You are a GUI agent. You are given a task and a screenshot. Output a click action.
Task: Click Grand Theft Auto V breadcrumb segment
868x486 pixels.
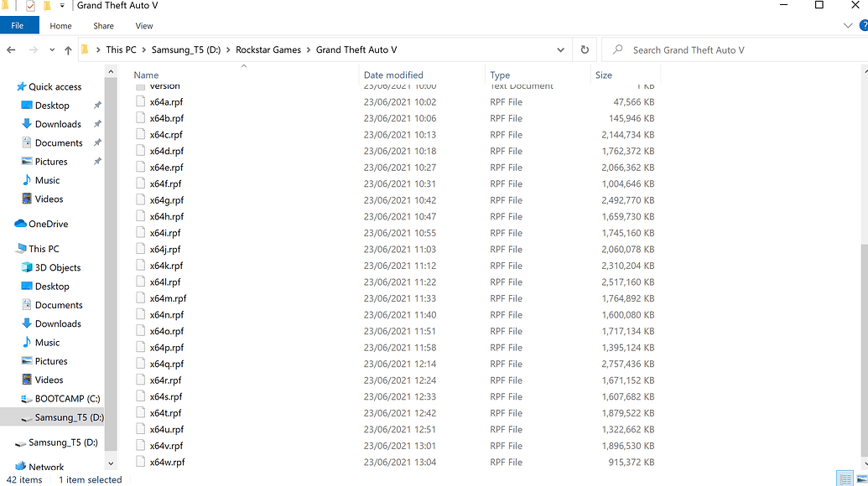click(356, 49)
